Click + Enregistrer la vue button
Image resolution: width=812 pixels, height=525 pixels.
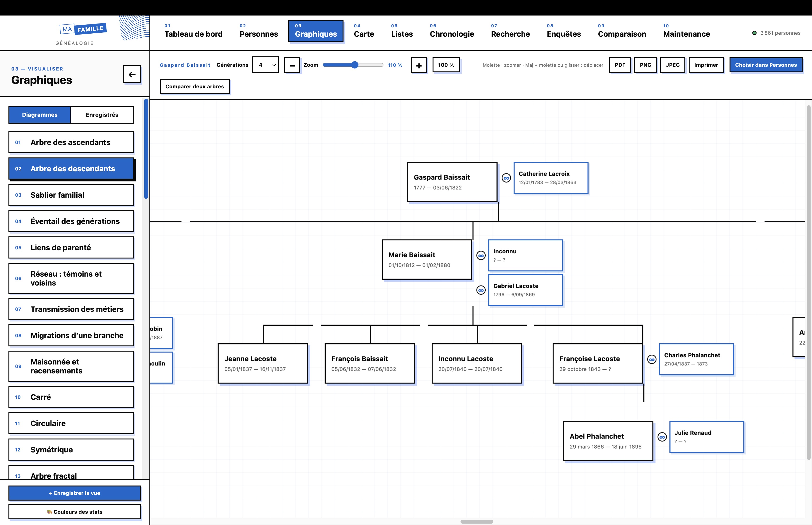[75, 493]
